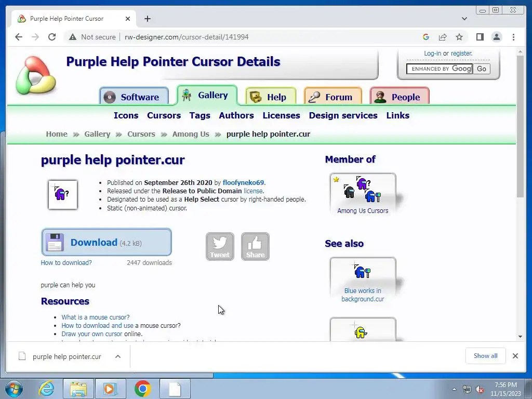
Task: Open the yellow crewmate cursor thumbnail
Action: [x=363, y=330]
